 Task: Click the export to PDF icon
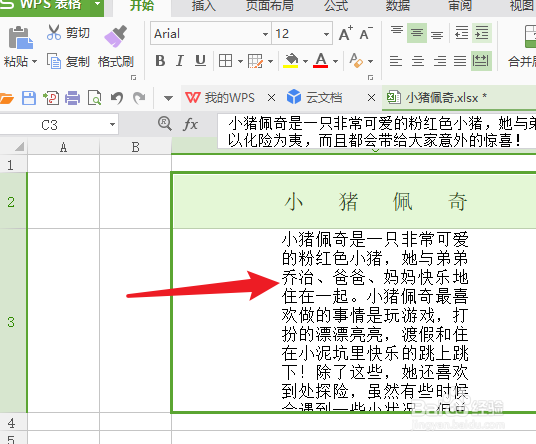[x=51, y=98]
